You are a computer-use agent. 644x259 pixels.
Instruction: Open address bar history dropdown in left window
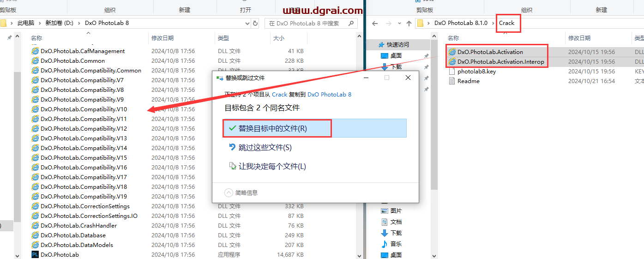point(247,23)
